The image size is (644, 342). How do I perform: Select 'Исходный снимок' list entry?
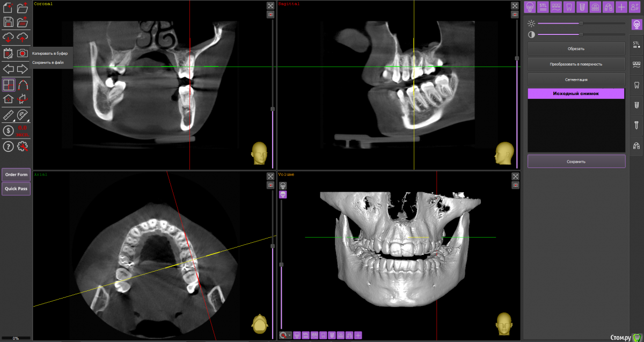(576, 93)
